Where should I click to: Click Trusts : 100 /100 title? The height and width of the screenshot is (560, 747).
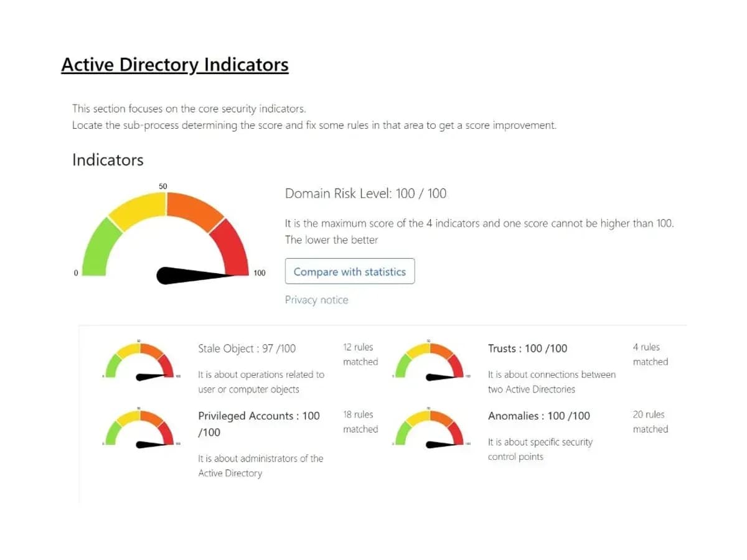[527, 348]
